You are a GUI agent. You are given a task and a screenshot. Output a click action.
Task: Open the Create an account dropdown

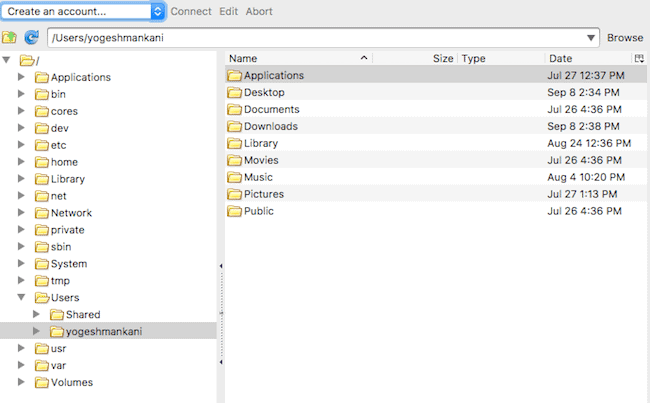click(83, 11)
